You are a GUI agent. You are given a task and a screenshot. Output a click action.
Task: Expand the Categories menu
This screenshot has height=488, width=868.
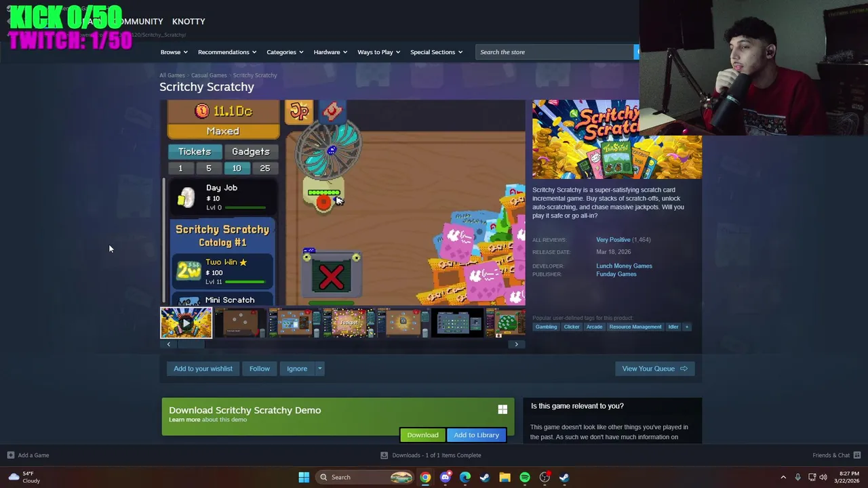click(x=285, y=52)
